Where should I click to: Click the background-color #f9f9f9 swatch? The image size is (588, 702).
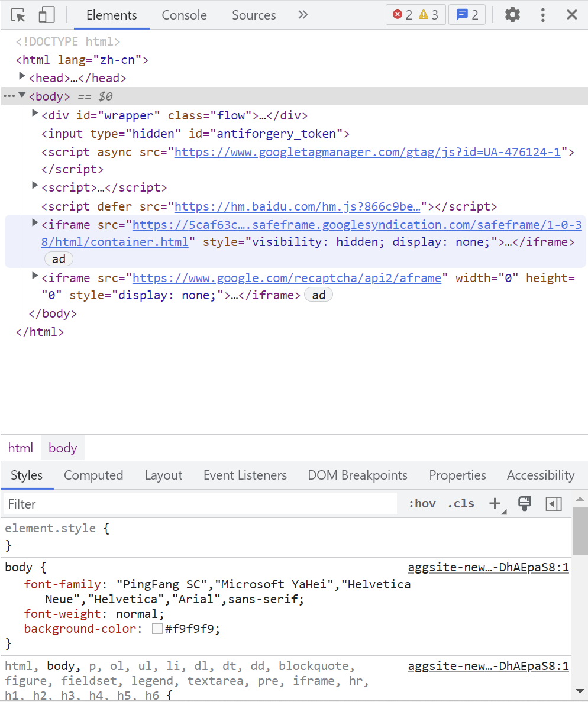tap(157, 629)
